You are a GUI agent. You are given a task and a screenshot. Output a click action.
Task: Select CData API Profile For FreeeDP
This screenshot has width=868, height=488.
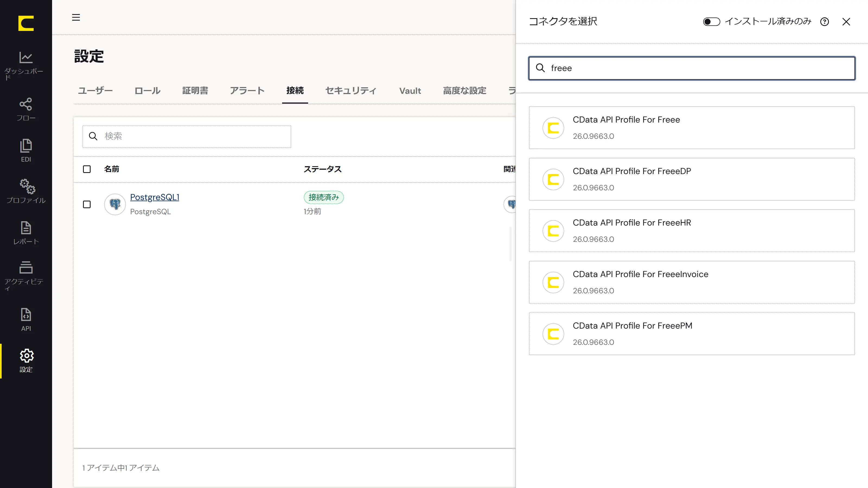click(x=692, y=179)
